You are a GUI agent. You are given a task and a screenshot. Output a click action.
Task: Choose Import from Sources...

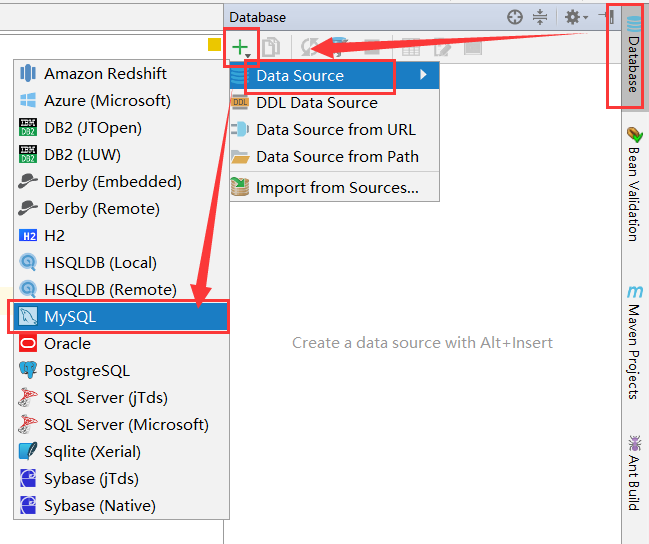[334, 188]
